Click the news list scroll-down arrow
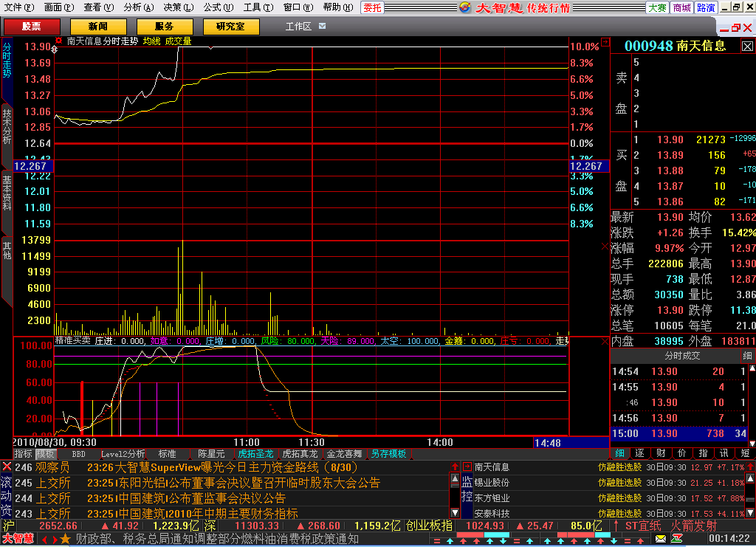Image resolution: width=756 pixels, height=547 pixels. 455,513
